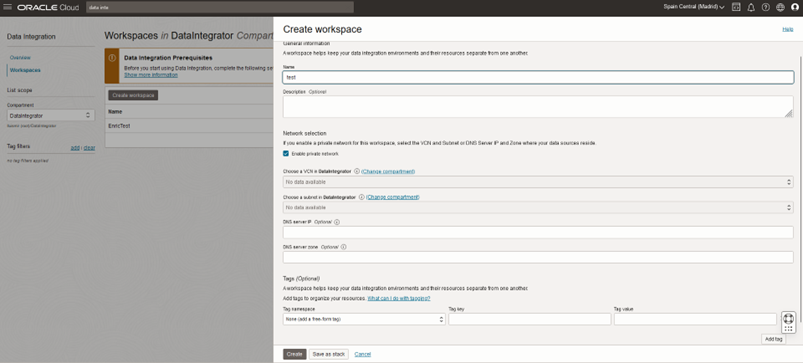Image resolution: width=803 pixels, height=363 pixels.
Task: Click the info icon beside DNS server IP
Action: click(337, 222)
